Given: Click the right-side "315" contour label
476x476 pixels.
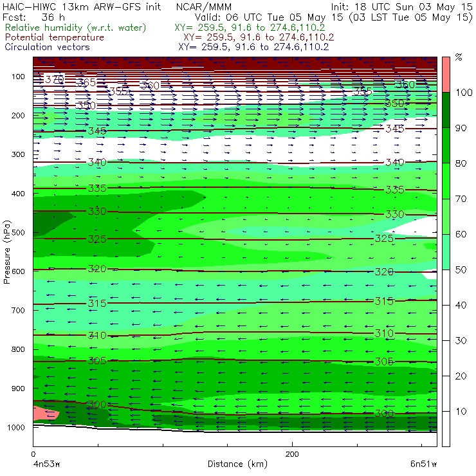Looking at the screenshot, I should tap(384, 301).
